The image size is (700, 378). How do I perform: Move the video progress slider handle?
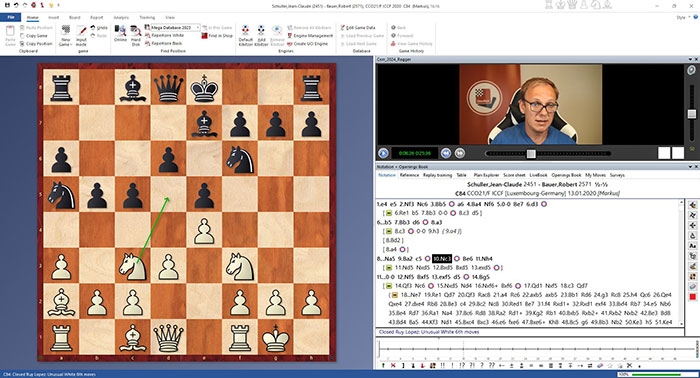pyautogui.click(x=531, y=154)
